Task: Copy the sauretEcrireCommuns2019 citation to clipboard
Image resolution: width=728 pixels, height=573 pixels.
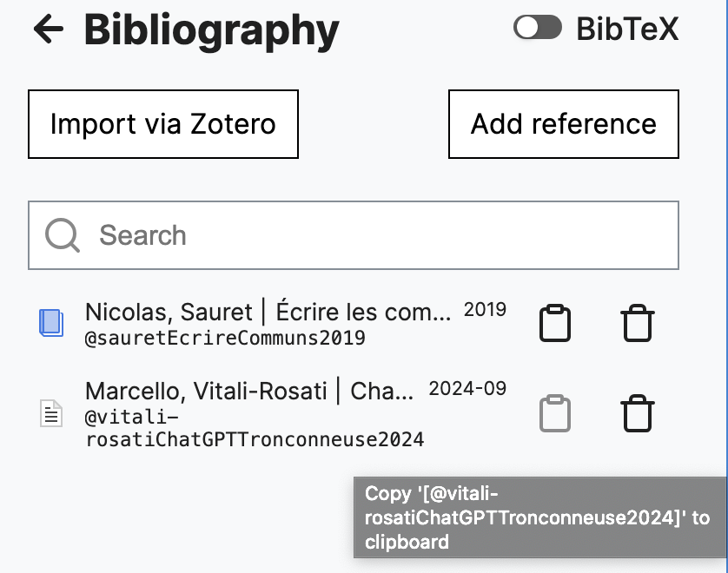Action: [x=555, y=322]
